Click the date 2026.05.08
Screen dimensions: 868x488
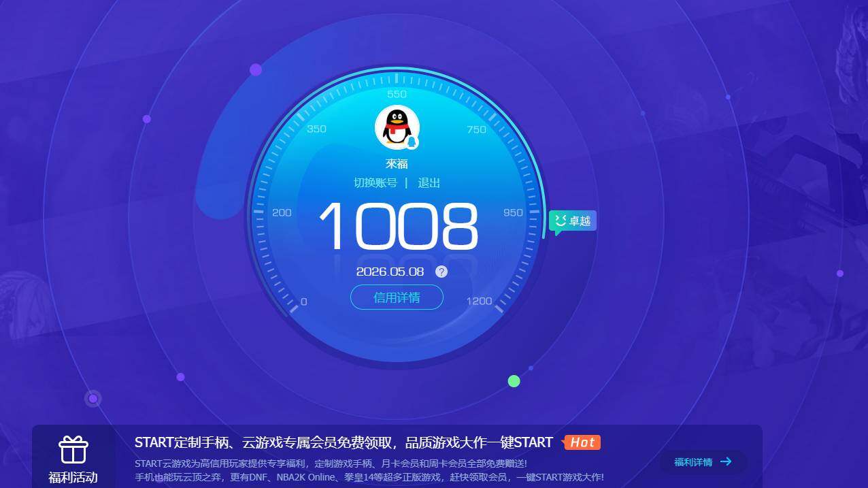pos(390,272)
